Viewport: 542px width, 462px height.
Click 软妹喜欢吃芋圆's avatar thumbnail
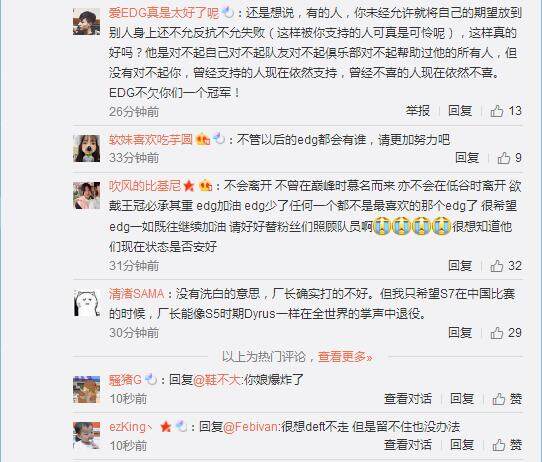pos(86,149)
